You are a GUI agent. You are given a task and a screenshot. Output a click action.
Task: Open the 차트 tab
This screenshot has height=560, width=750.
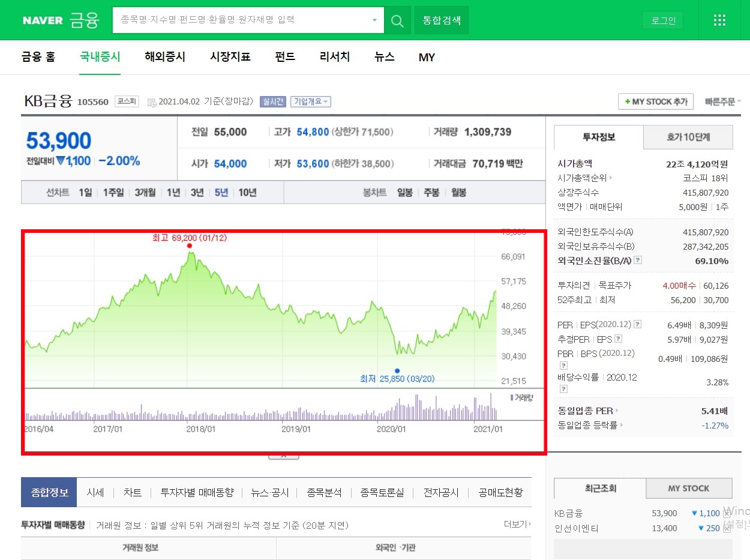(133, 493)
